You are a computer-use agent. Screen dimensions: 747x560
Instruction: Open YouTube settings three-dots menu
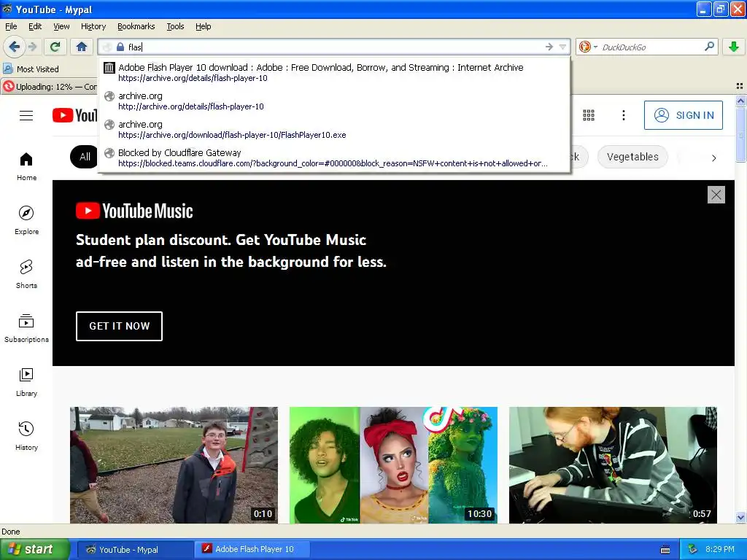point(623,115)
